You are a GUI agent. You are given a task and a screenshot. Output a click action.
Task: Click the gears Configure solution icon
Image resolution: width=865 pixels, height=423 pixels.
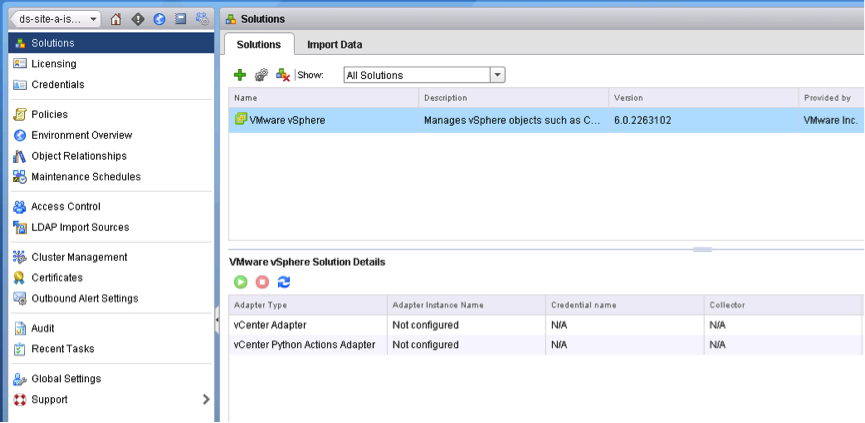pos(261,75)
